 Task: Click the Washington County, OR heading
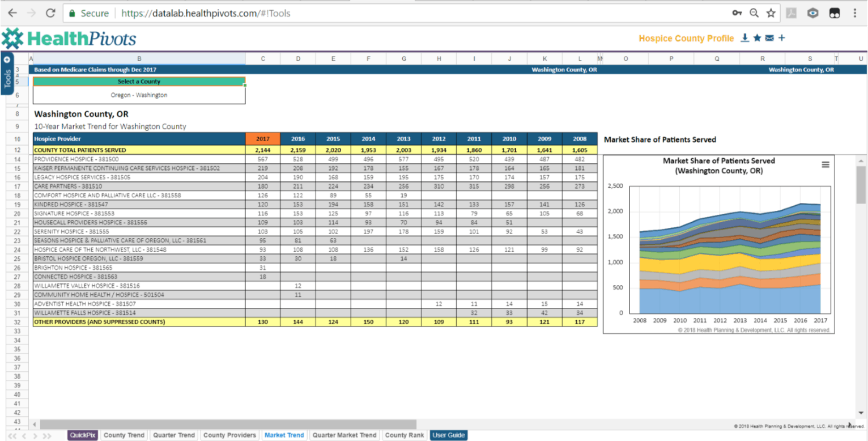[x=81, y=114]
